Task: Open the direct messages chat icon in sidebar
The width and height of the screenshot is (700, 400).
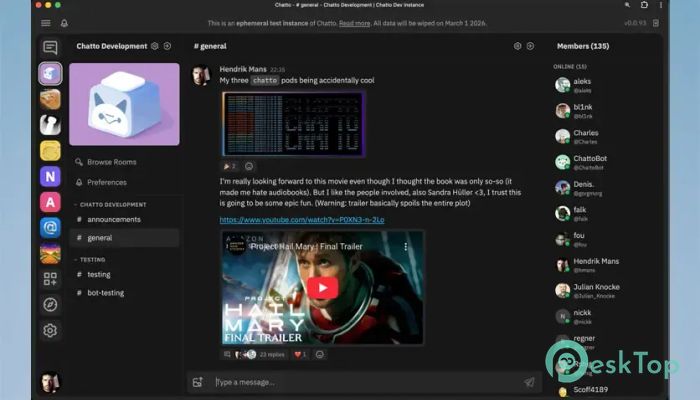Action: tap(50, 47)
